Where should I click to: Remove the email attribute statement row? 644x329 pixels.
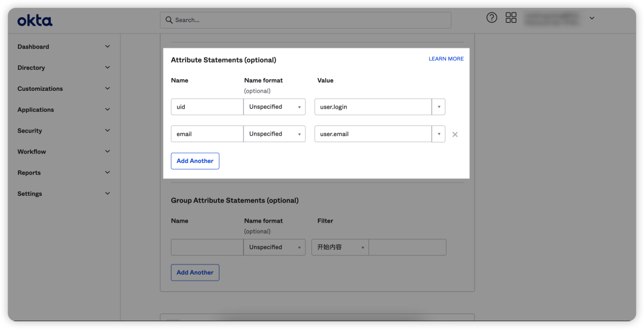455,134
